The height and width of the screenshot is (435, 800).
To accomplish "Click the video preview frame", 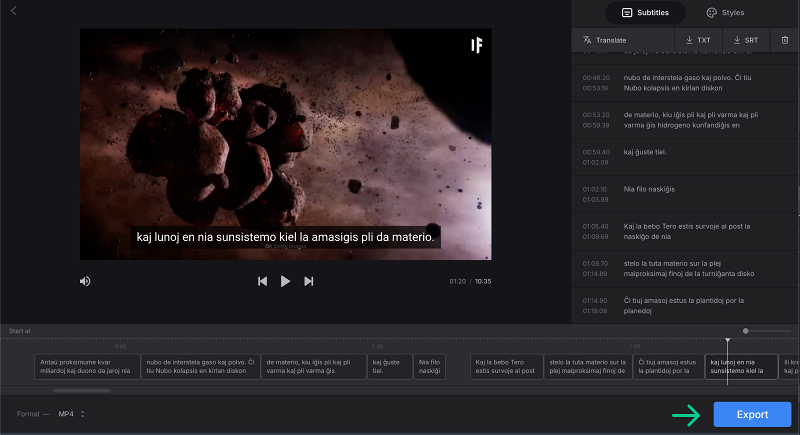I will tap(286, 144).
